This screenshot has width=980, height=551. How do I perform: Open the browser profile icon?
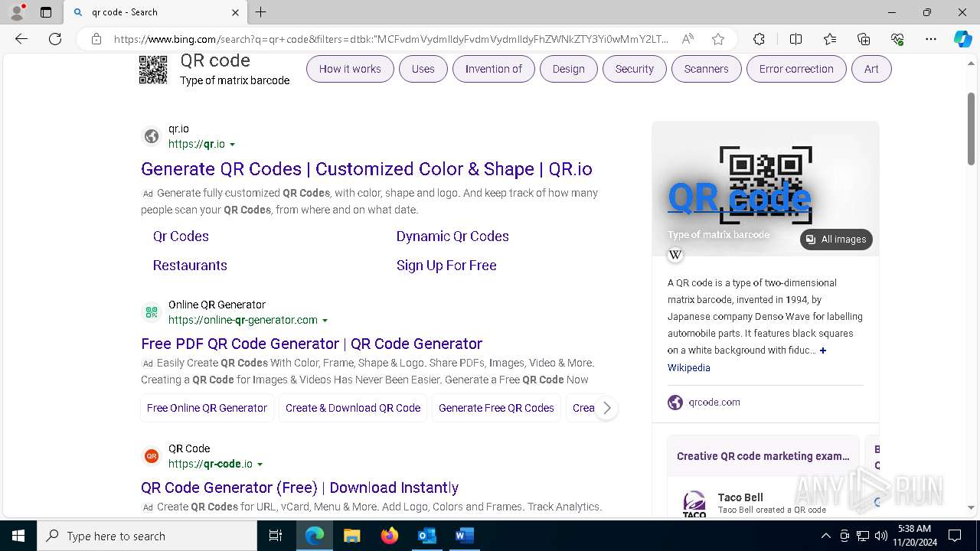click(17, 12)
